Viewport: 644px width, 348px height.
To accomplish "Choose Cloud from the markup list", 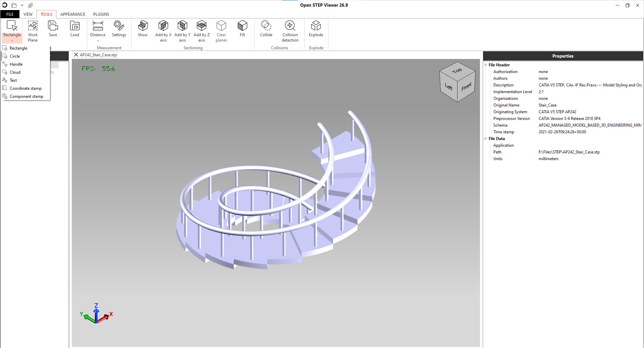I will (x=15, y=72).
